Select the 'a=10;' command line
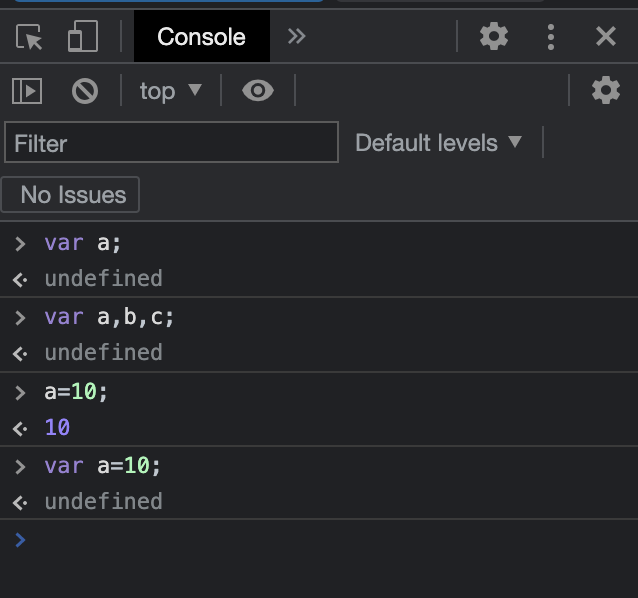This screenshot has width=638, height=598. click(x=75, y=392)
